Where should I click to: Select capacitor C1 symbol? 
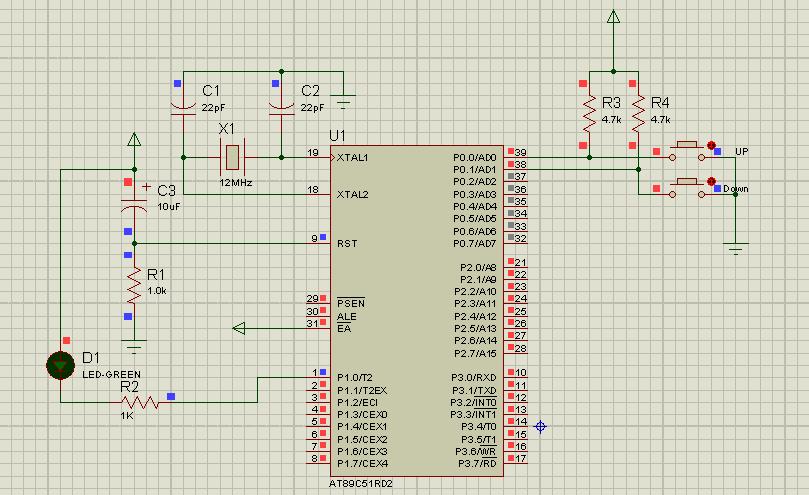[183, 106]
